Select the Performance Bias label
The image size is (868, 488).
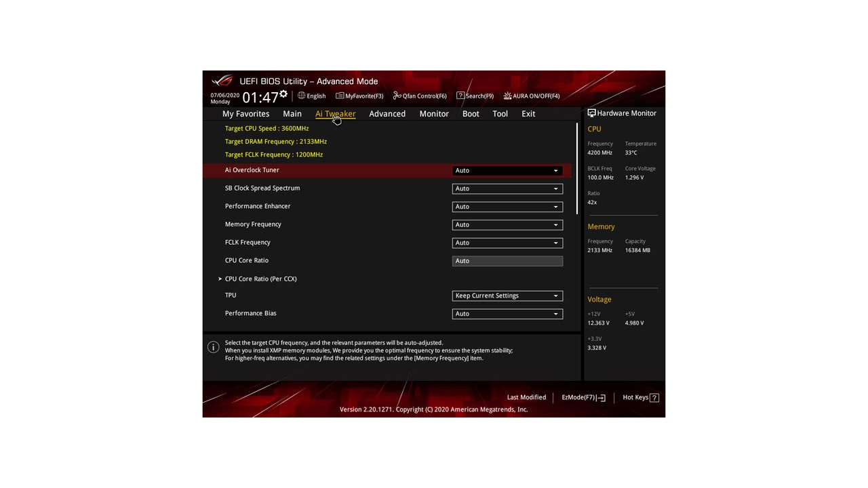point(251,313)
